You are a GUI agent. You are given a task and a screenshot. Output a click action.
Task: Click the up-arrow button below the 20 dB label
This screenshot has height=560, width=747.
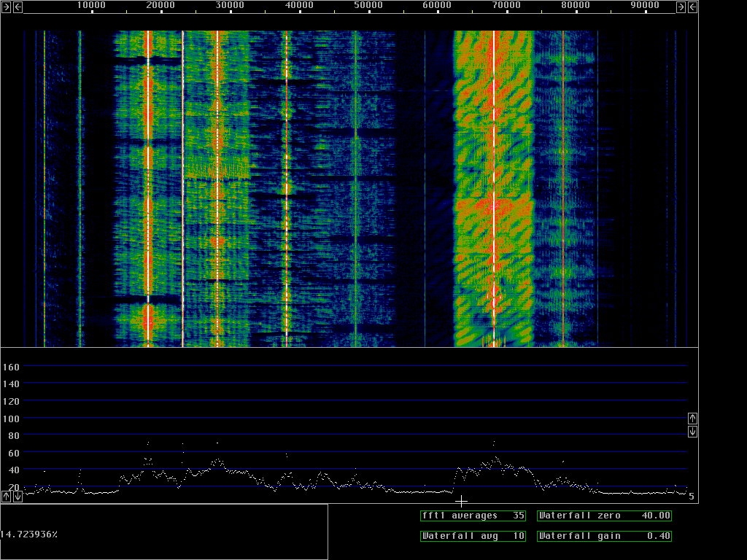6,496
